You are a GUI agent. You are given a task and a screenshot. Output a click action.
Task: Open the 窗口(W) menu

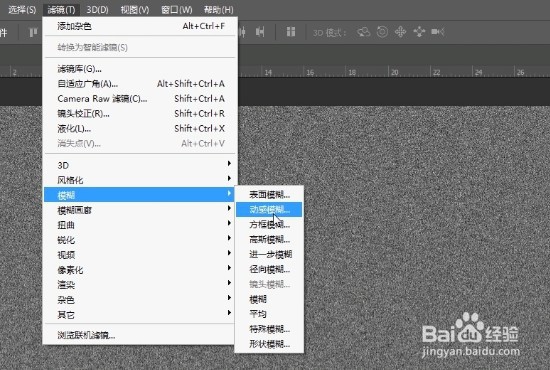pos(176,9)
